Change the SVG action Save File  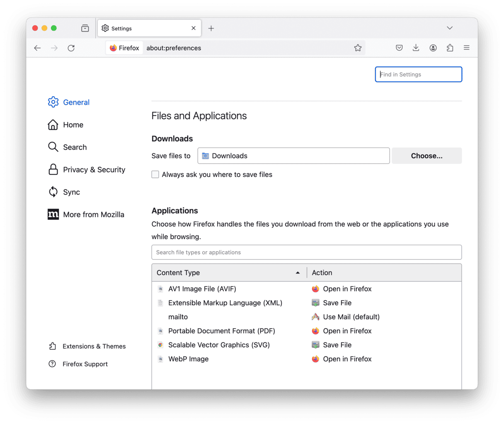tap(332, 345)
